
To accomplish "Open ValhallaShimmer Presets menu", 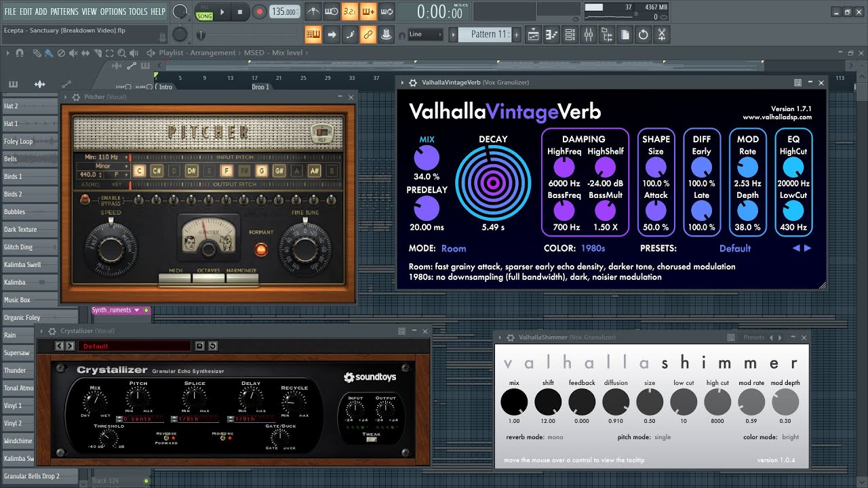I will (x=753, y=337).
